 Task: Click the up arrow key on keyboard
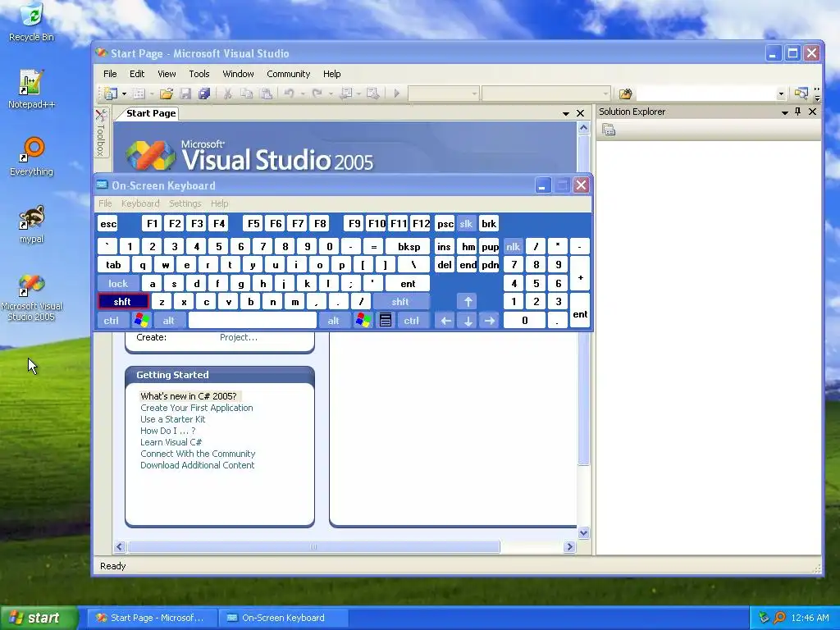(x=468, y=302)
